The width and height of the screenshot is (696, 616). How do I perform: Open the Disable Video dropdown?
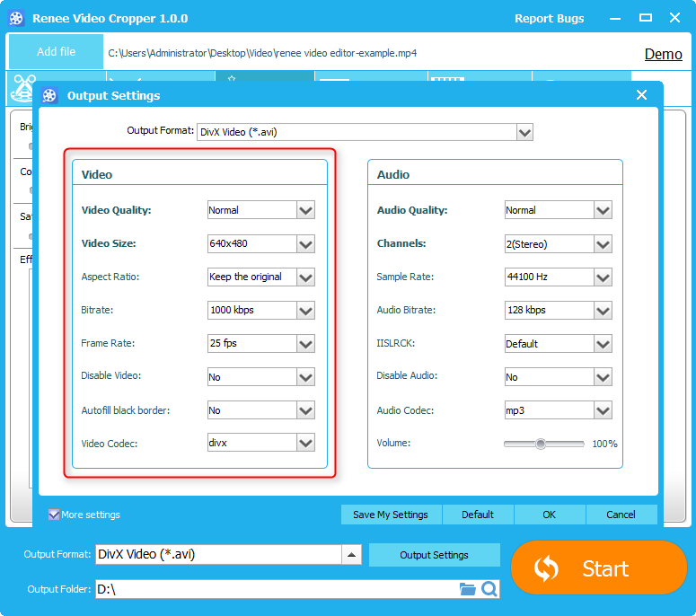pos(306,377)
